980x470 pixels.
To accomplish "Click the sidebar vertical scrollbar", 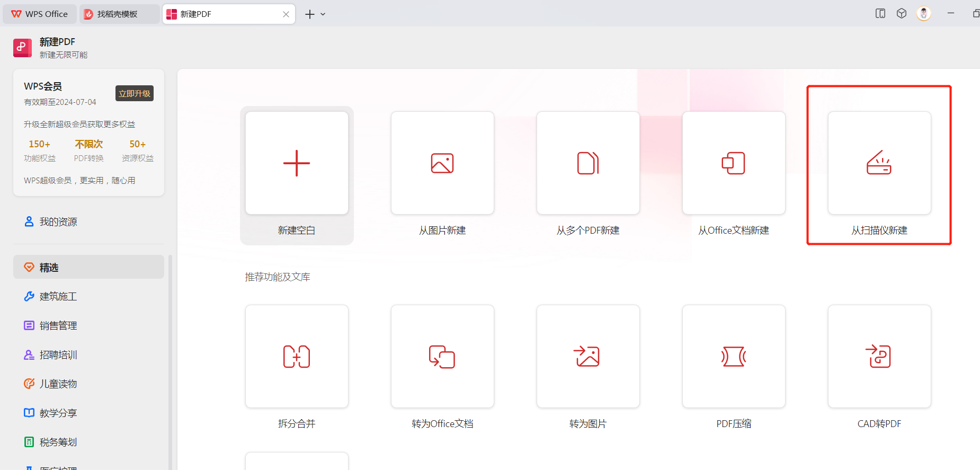I will 170,362.
